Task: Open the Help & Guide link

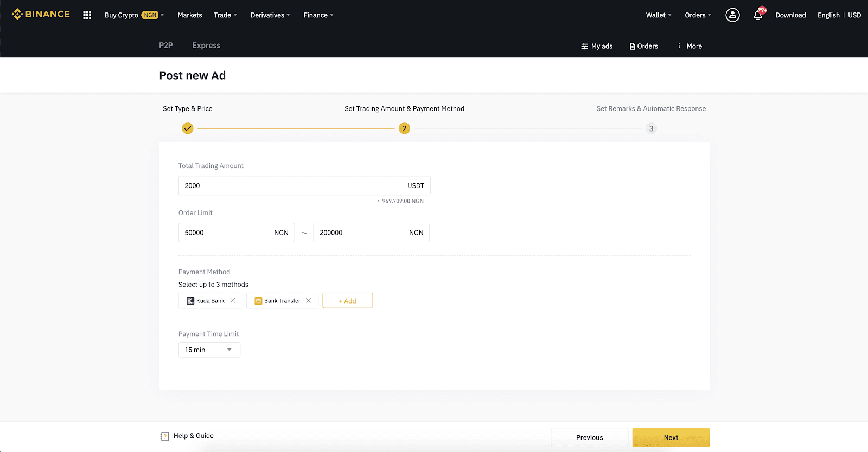Action: coord(194,436)
